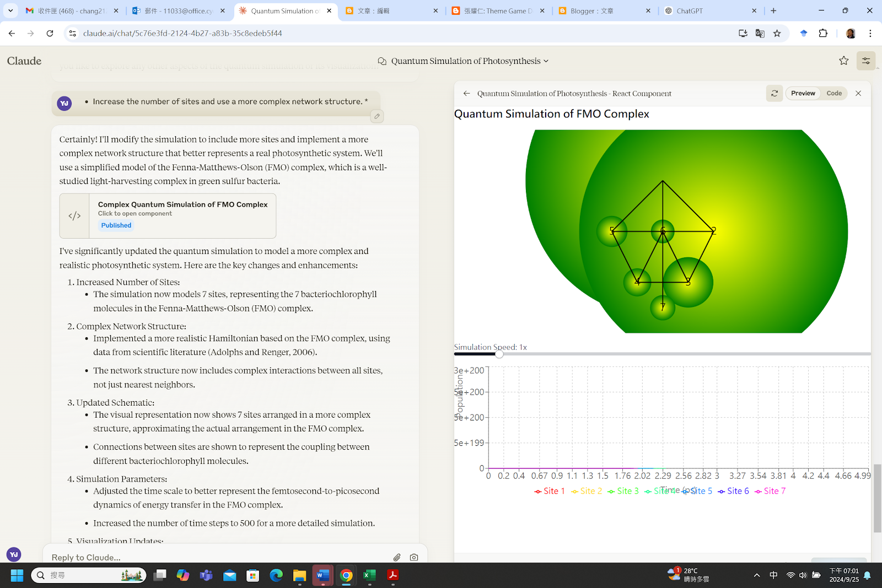Switch artifact view to Code
The width and height of the screenshot is (882, 588).
click(834, 94)
